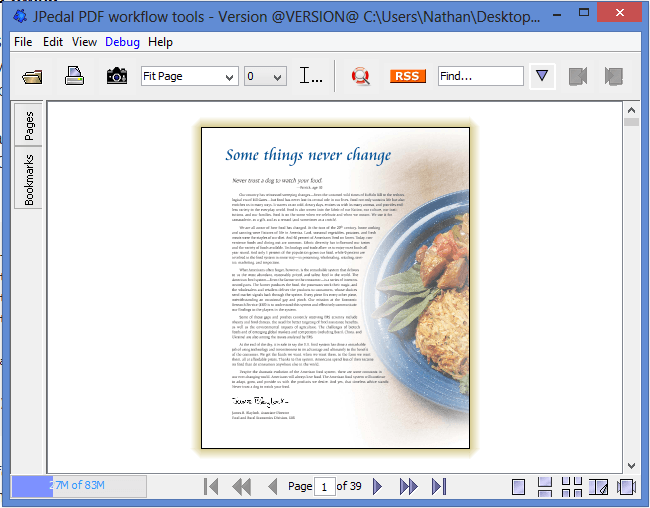This screenshot has height=508, width=650.
Task: Jump forward ten pages with double arrow
Action: coord(408,487)
